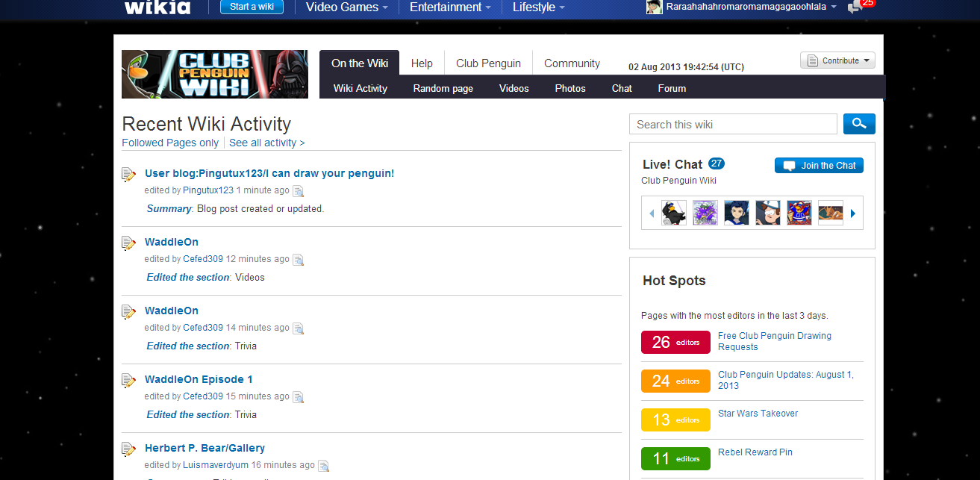Open the Pingutux123 "I can draw your penguin!" blog link

tap(269, 173)
